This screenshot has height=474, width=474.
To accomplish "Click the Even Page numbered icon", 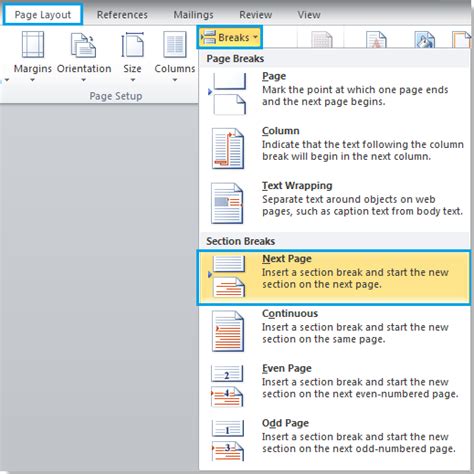I will pos(227,386).
